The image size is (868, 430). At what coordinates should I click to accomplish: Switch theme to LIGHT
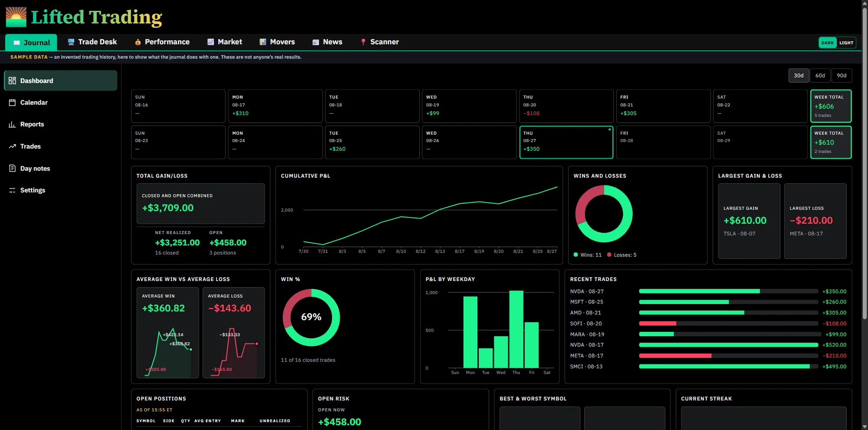(x=846, y=43)
